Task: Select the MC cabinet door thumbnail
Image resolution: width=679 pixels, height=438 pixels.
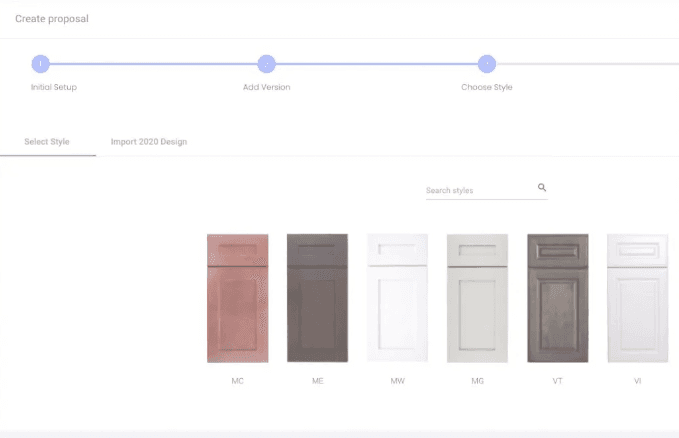Action: click(x=237, y=298)
